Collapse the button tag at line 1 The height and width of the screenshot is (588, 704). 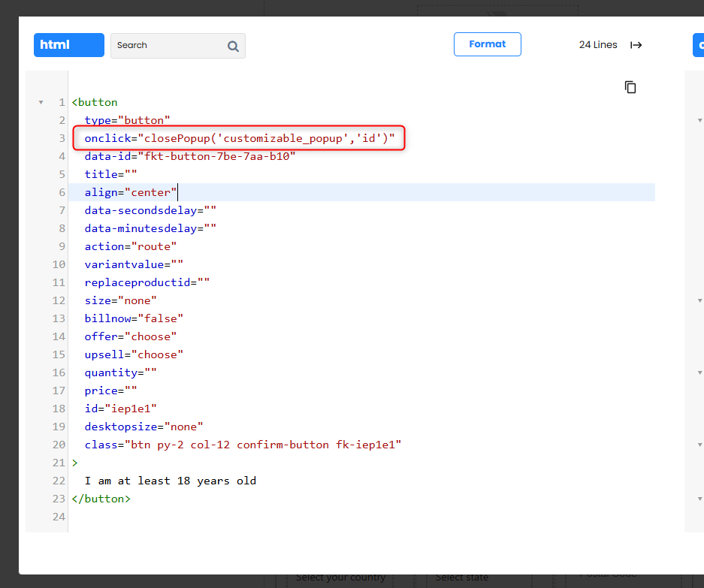(41, 102)
